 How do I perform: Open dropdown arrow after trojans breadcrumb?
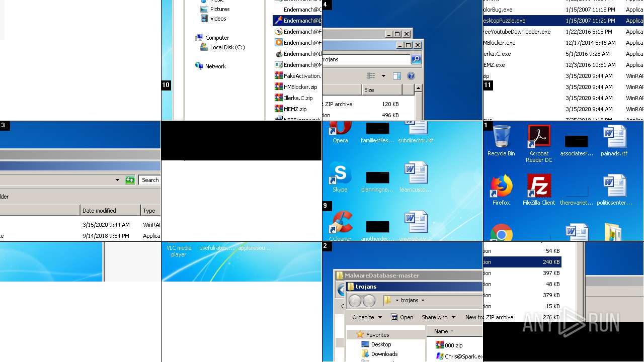(423, 301)
